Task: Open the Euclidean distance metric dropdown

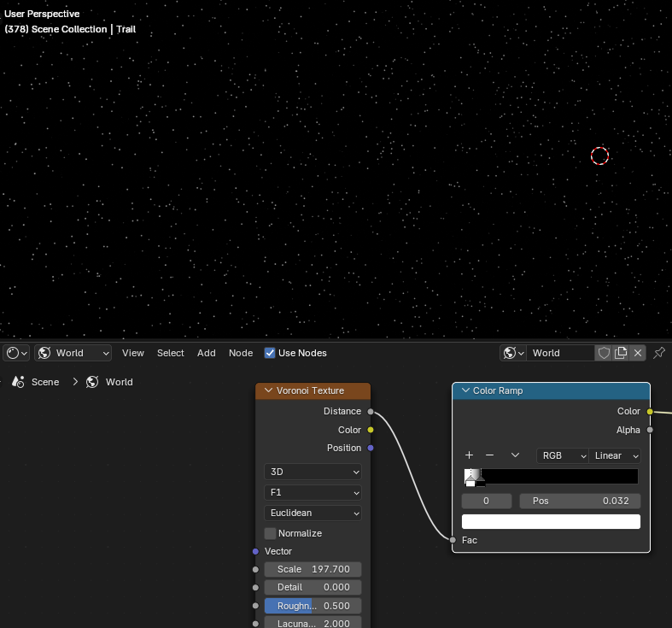Action: (x=313, y=513)
